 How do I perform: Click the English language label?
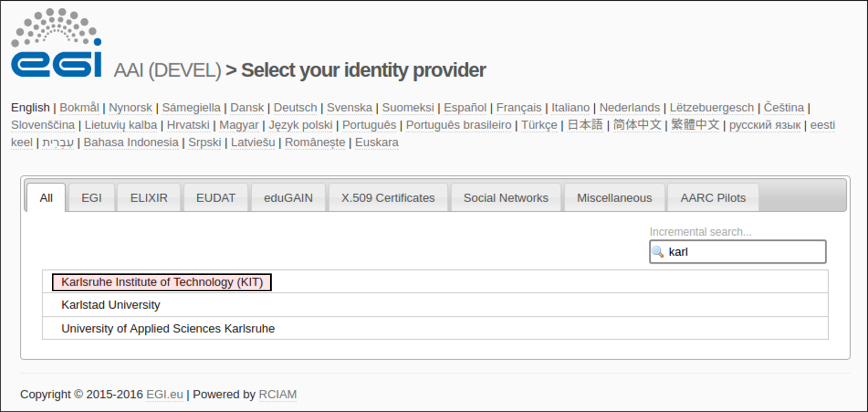pyautogui.click(x=30, y=108)
